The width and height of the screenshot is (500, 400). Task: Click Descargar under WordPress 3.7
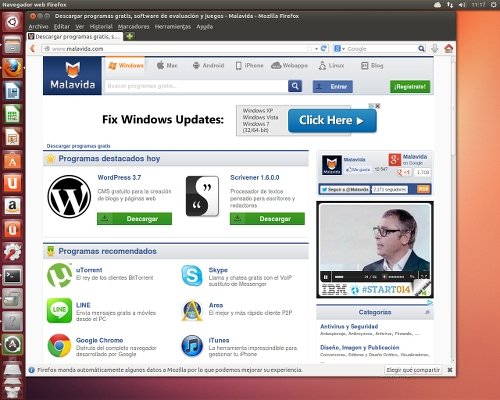click(x=134, y=219)
